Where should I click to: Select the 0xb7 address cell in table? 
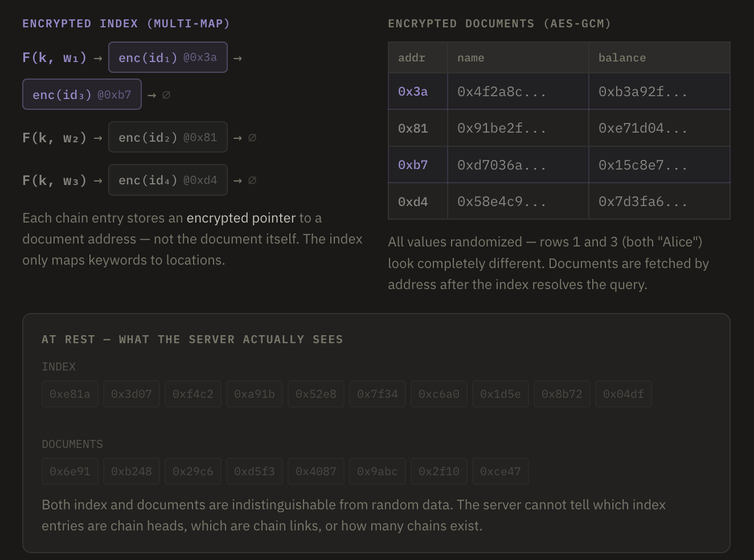click(413, 165)
